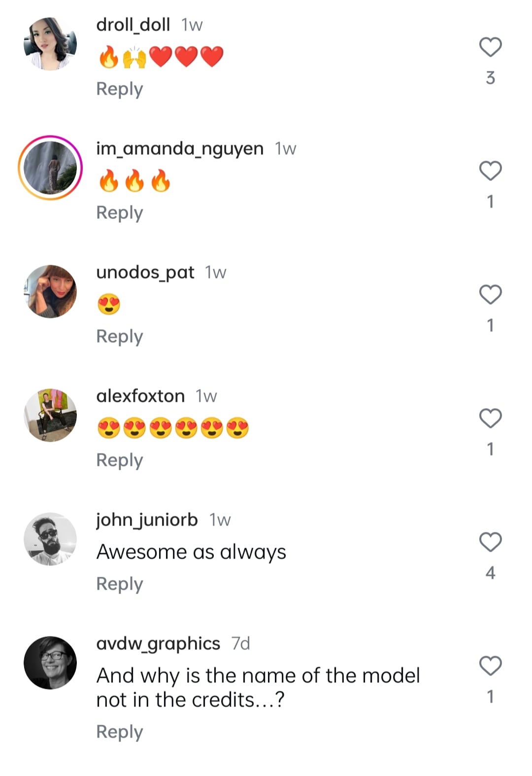Image resolution: width=532 pixels, height=776 pixels.
Task: Reply to unodos_pat's comment
Action: (x=120, y=337)
